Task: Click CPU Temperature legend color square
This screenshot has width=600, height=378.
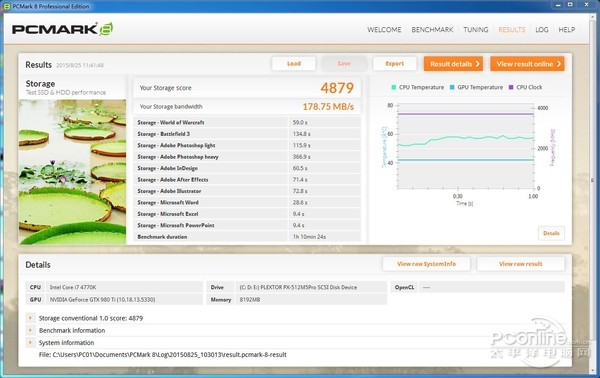Action: (394, 87)
